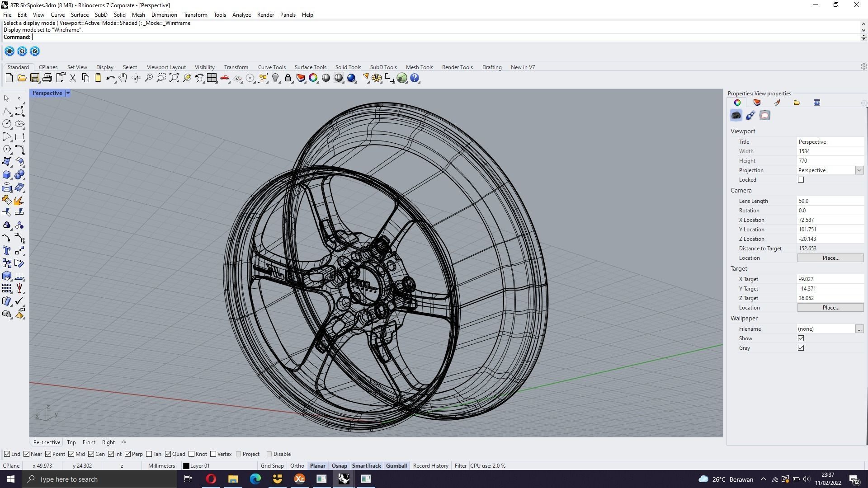Click the camera View properties icon

736,116
